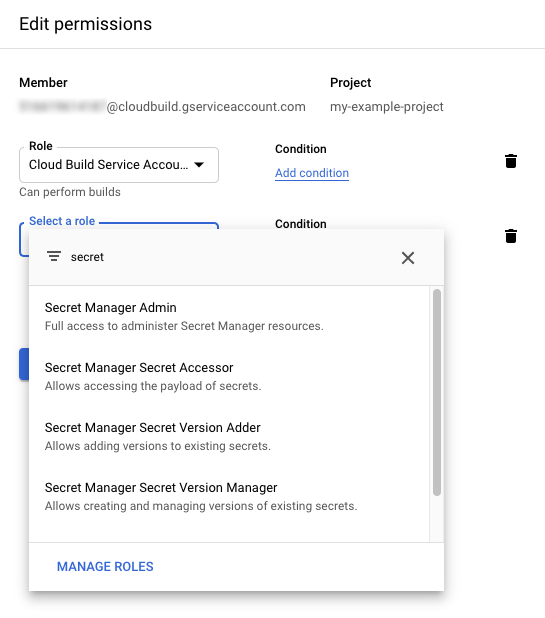Click the my-example-project project name

point(387,107)
